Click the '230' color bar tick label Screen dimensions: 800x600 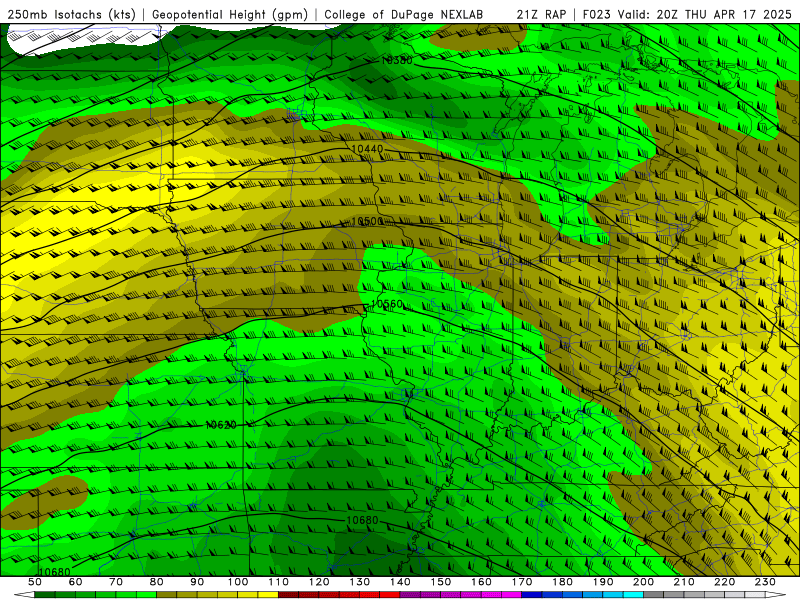point(765,582)
